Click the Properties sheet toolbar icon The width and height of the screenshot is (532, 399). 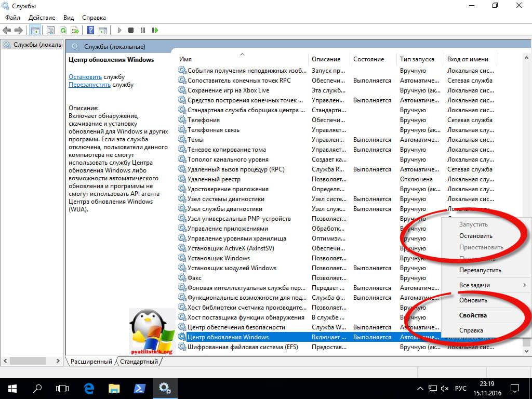click(x=50, y=31)
